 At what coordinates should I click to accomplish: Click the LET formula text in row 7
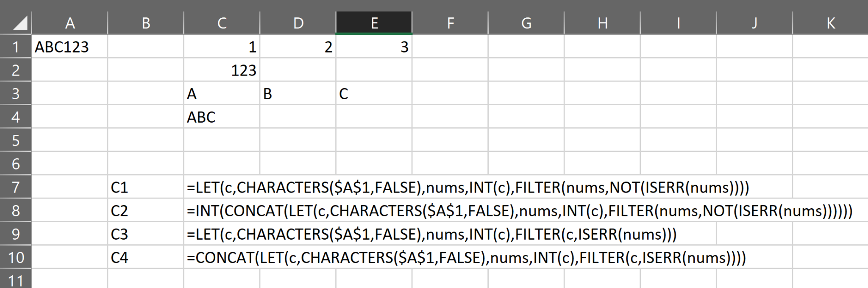coord(467,187)
